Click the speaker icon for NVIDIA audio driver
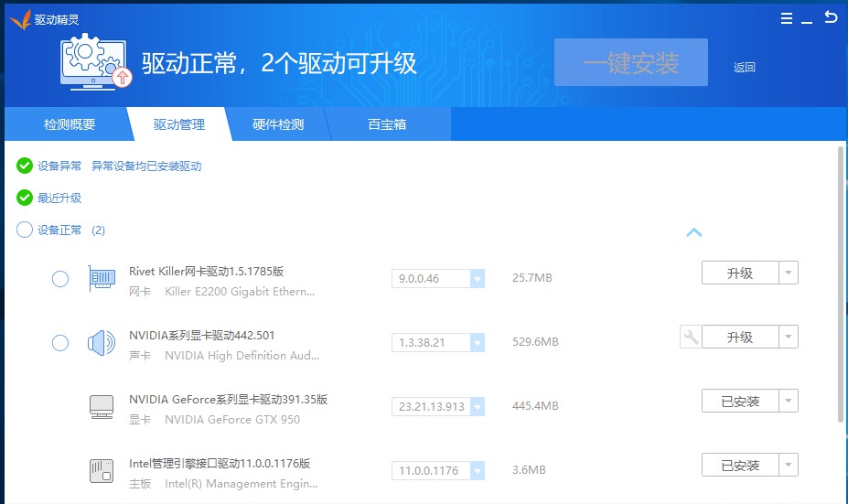 (102, 343)
